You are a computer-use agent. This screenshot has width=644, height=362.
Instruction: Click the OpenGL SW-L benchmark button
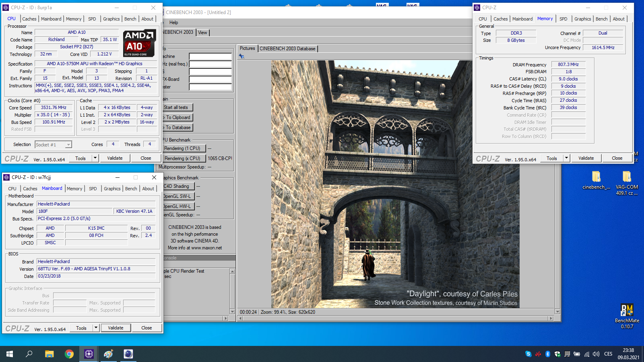click(178, 196)
